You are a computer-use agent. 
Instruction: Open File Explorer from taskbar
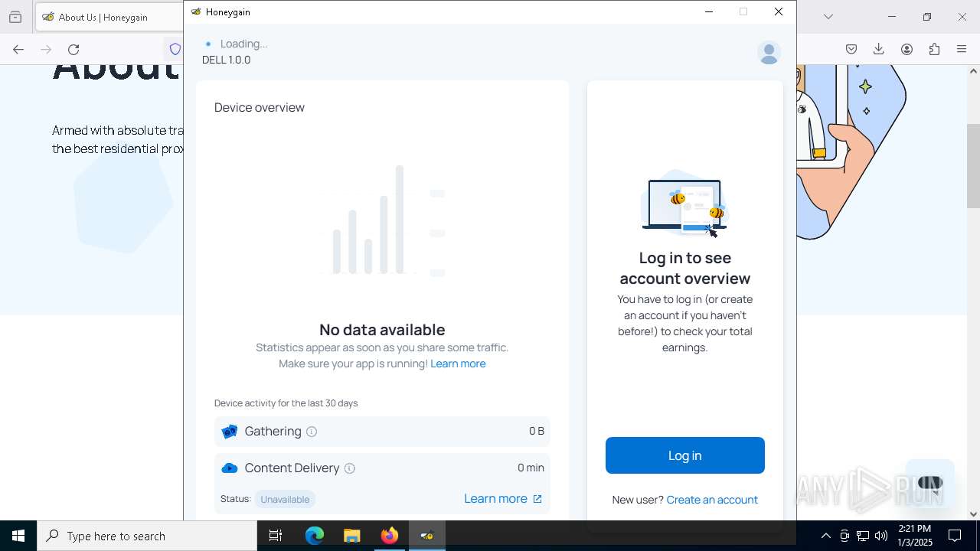click(x=352, y=536)
